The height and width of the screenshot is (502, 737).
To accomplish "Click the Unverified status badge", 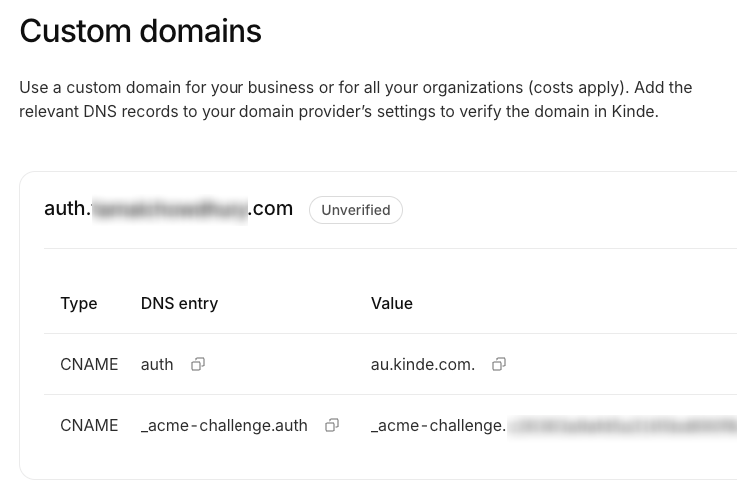I will pos(356,210).
